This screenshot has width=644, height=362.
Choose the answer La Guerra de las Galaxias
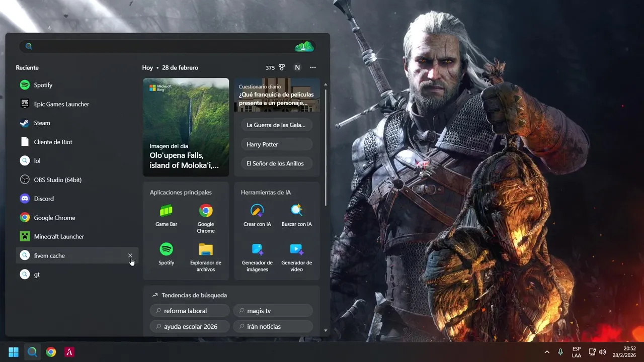[x=276, y=125]
